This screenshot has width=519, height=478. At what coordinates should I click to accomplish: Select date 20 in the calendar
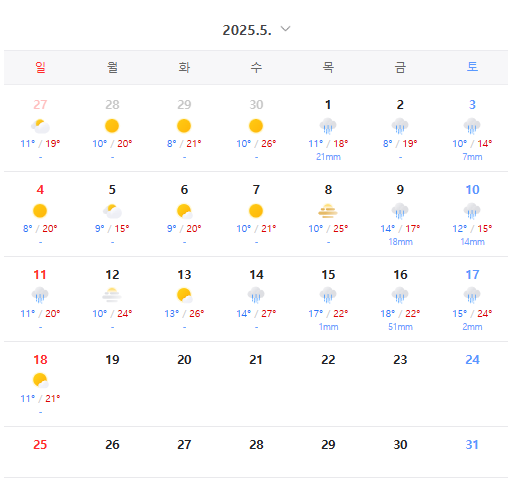184,360
